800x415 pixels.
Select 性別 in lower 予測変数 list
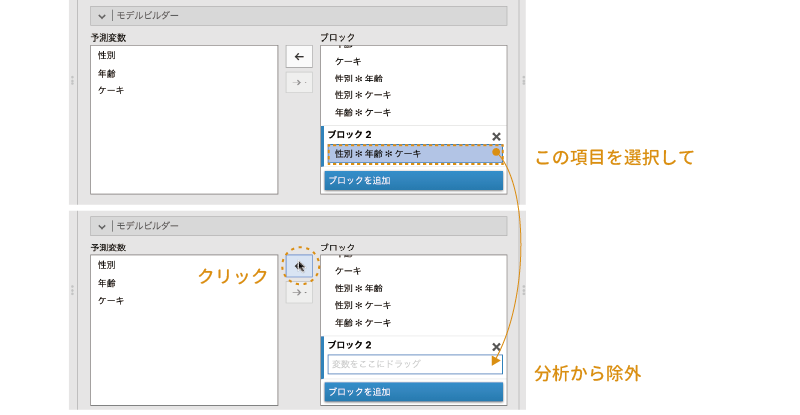click(x=107, y=266)
